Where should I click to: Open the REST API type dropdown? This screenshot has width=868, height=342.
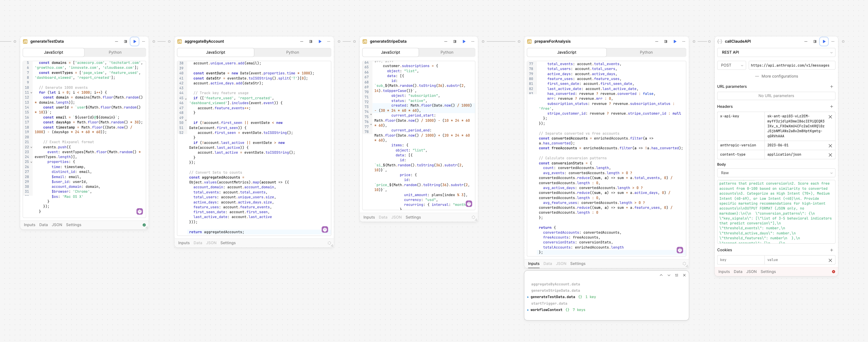[x=776, y=52]
